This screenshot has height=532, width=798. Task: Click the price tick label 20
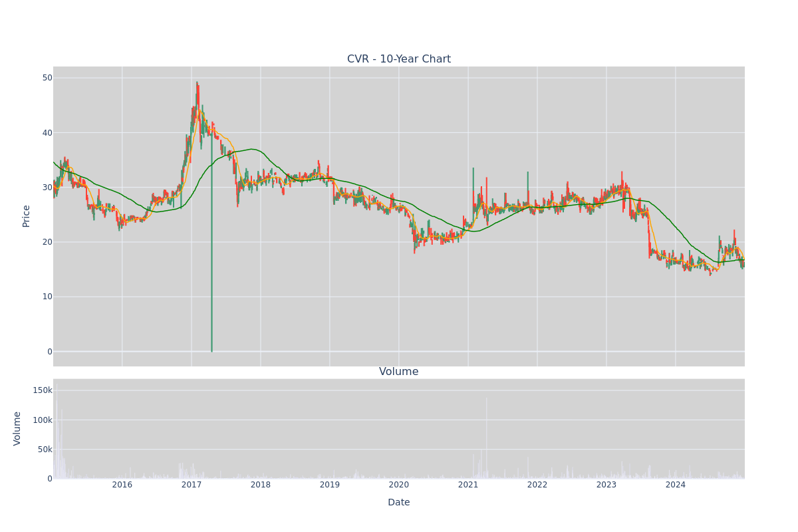tap(47, 242)
